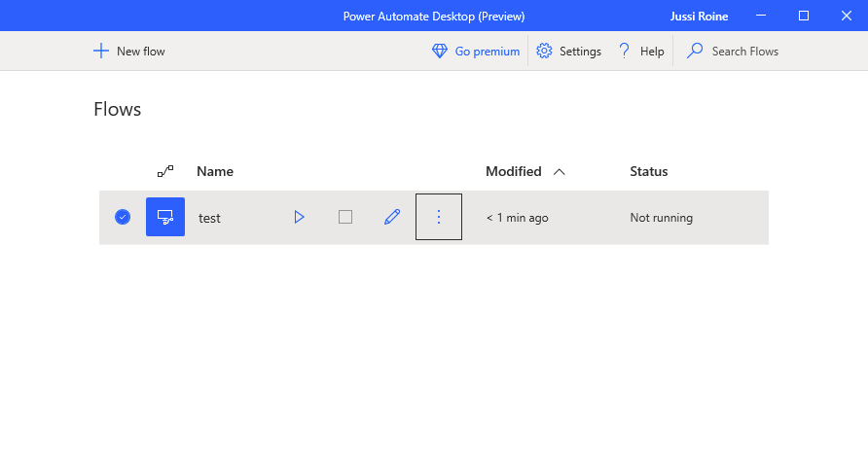Screen dimensions: 868x457
Task: Toggle the Modified sort direction arrow
Action: tap(560, 172)
